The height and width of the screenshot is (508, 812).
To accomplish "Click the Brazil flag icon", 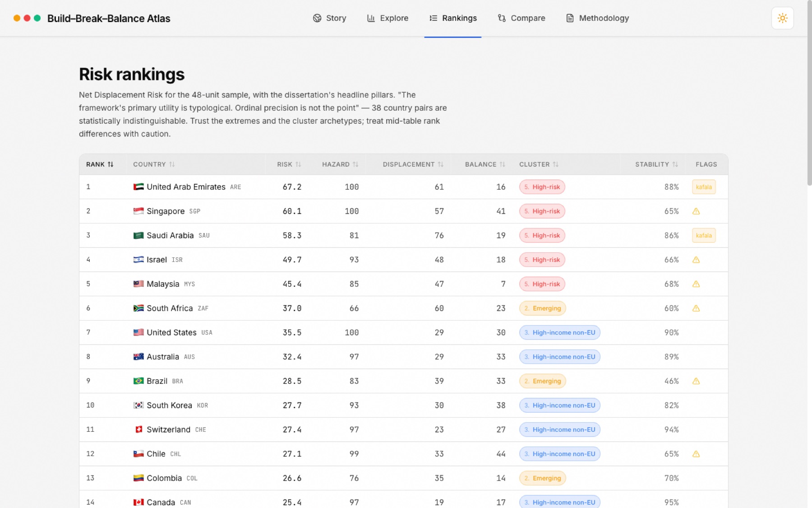I will click(138, 381).
